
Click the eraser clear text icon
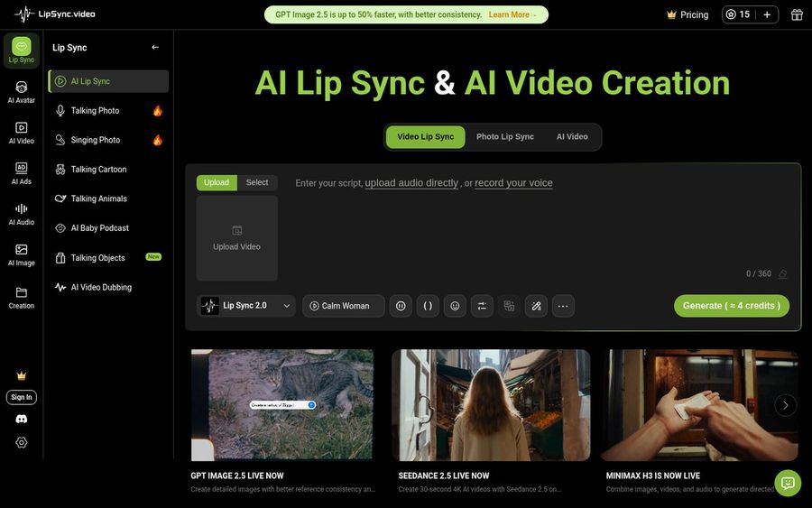click(x=782, y=273)
